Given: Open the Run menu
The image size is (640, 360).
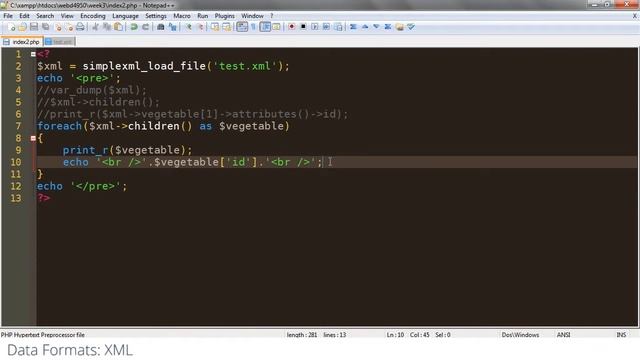Looking at the screenshot, I should (x=202, y=16).
